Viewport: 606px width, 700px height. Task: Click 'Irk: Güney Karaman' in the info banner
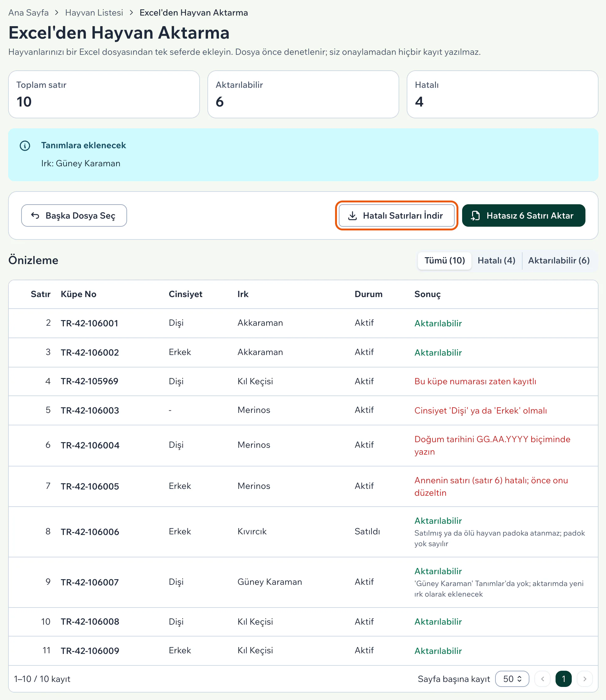(x=80, y=163)
